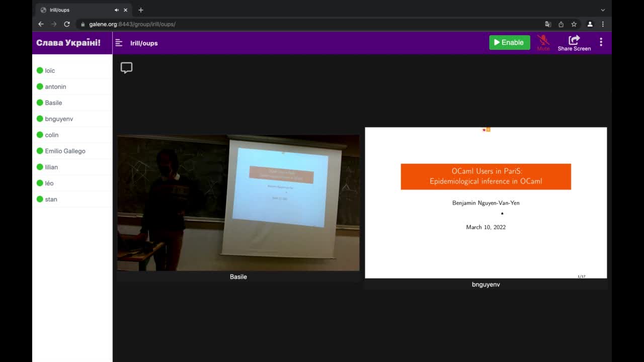Select user antonin in participant list
This screenshot has width=644, height=362.
[x=72, y=86]
